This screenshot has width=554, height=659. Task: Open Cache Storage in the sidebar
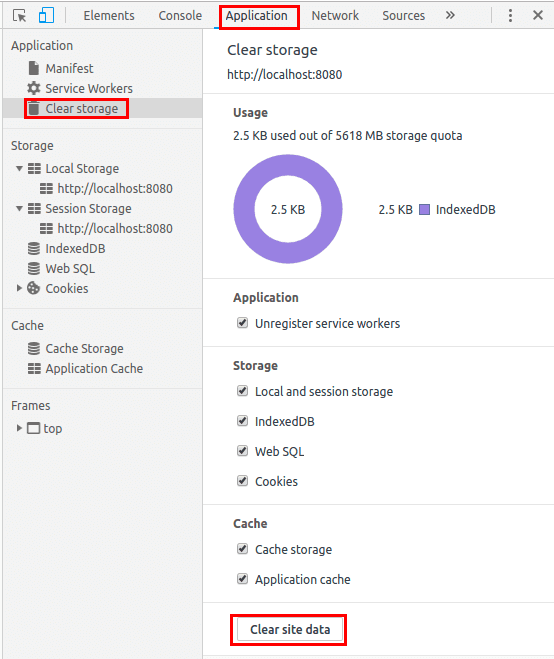pos(84,348)
